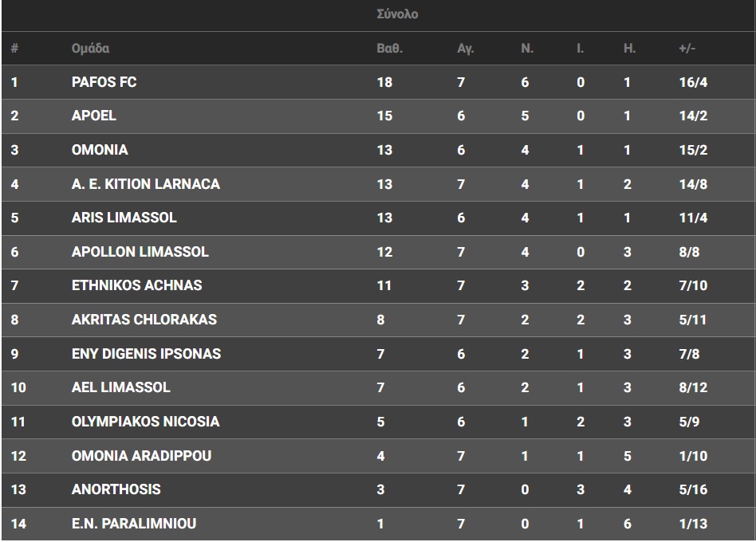
Task: Open OMONIA ARADIPPOU team link
Action: pyautogui.click(x=141, y=456)
